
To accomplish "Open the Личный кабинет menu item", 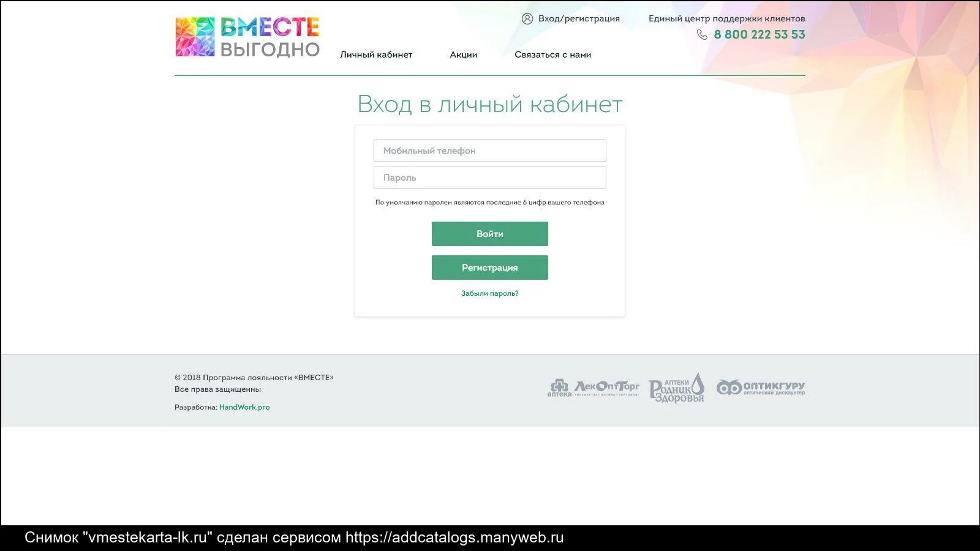I will [376, 54].
